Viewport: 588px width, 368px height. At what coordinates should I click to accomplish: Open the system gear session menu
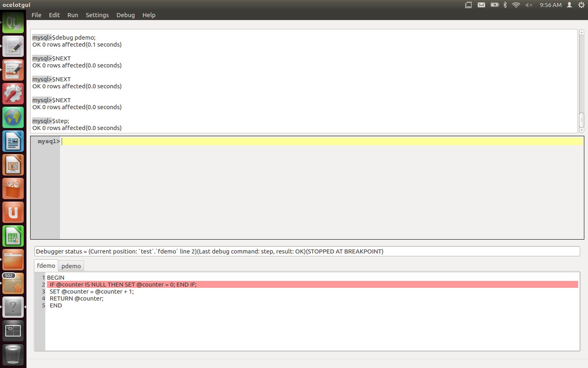pos(581,5)
